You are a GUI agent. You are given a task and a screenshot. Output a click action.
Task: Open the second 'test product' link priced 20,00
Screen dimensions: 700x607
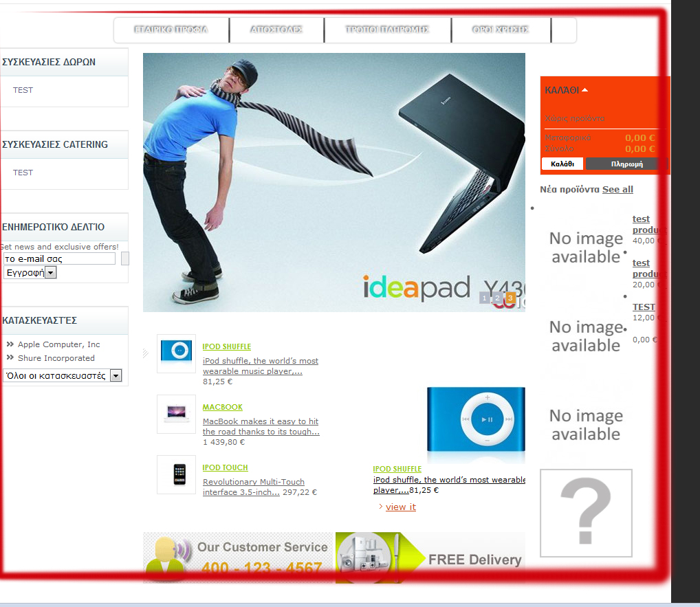tap(649, 269)
